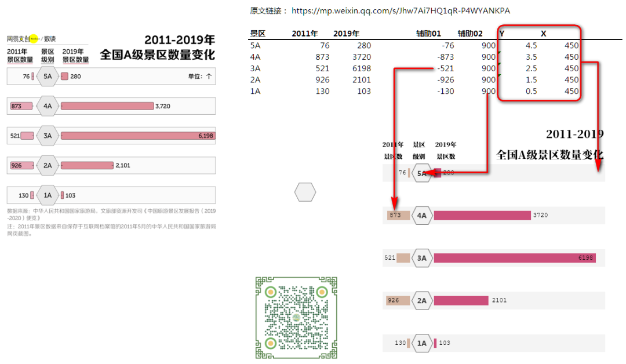Click the 景区 header cell of the table
Image resolution: width=626 pixels, height=364 pixels.
[x=258, y=34]
